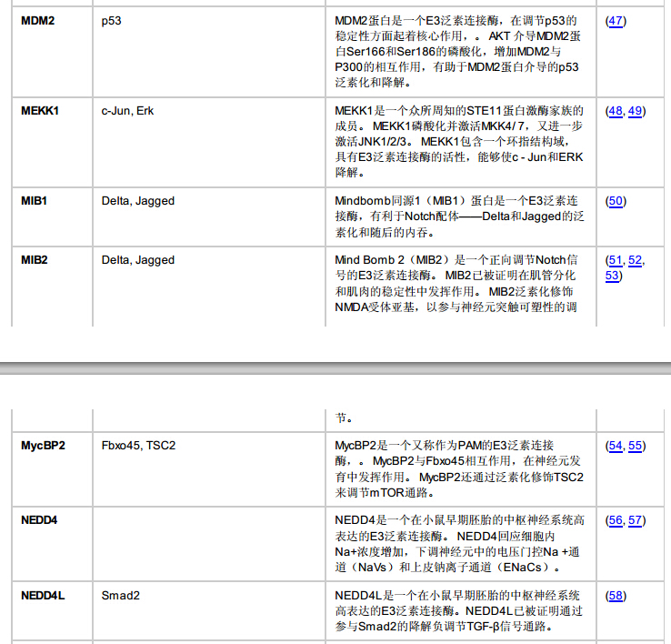Click the NEDD4L row header

point(43,596)
